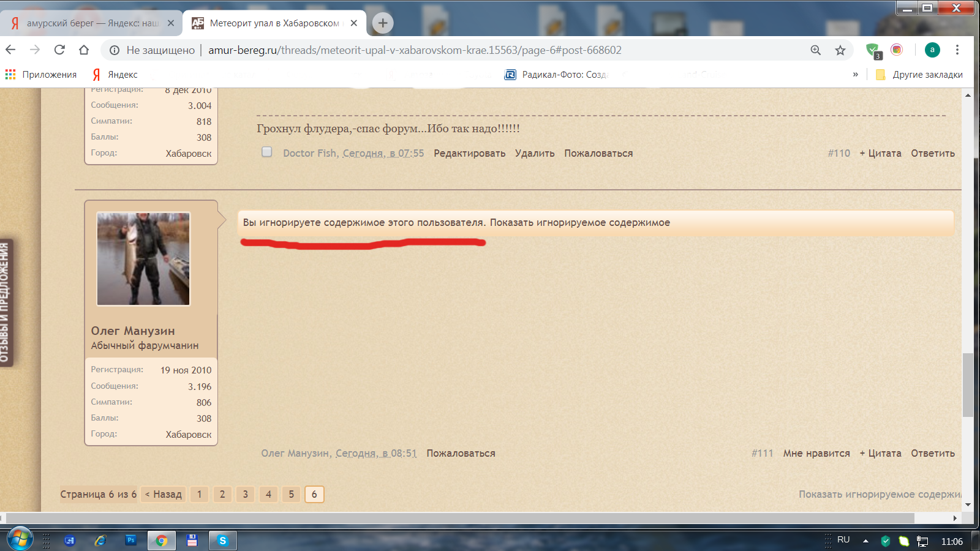
Task: Launch Photoshop from the taskbar
Action: click(131, 541)
